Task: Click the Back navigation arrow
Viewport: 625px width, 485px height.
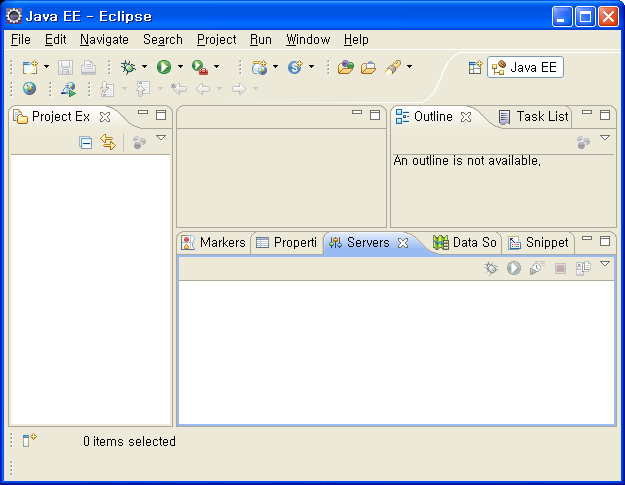Action: click(x=203, y=89)
